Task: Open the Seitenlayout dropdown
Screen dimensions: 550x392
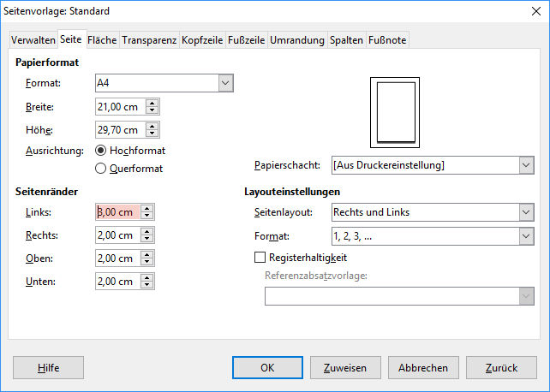Action: (525, 212)
